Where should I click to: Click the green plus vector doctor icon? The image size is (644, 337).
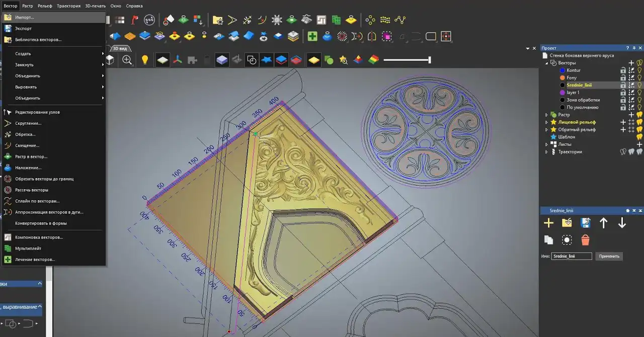click(312, 36)
